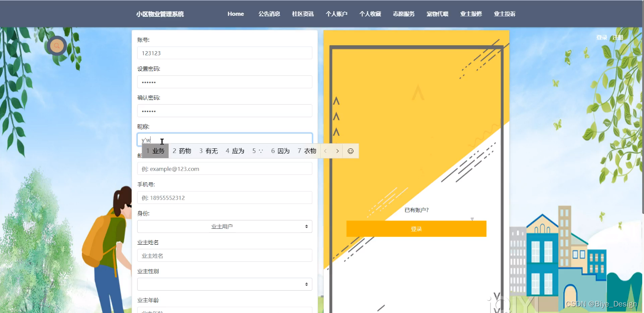Click the top-right 登录 link
Viewport: 644px width, 313px height.
click(x=602, y=38)
